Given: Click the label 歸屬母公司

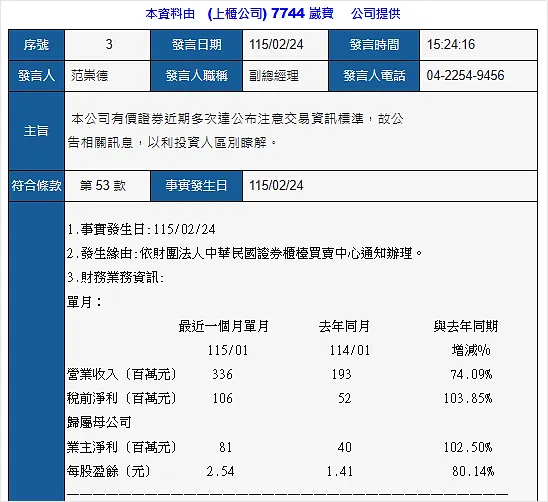Looking at the screenshot, I should (99, 423).
